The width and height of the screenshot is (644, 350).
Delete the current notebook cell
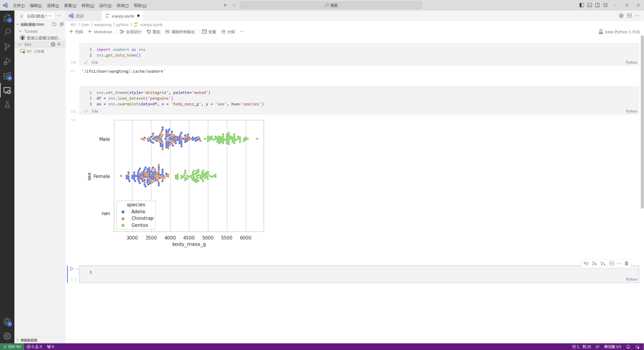[x=626, y=264]
